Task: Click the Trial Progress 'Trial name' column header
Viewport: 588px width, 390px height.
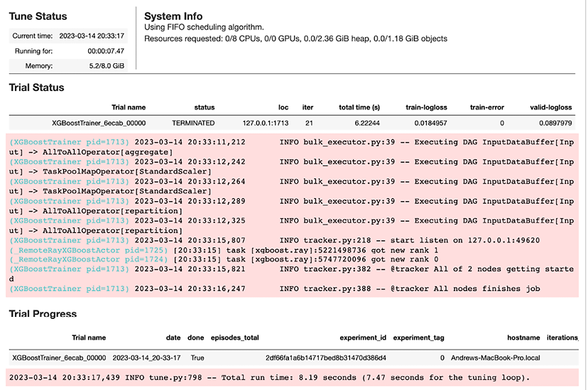Action: point(89,337)
